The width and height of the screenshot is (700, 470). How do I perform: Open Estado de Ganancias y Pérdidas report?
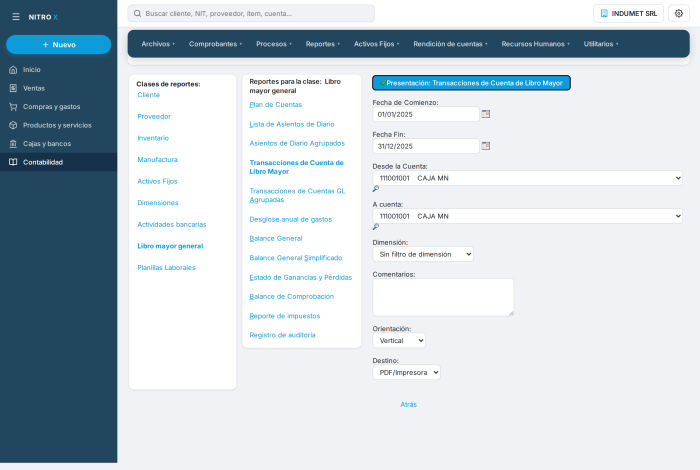click(x=300, y=277)
